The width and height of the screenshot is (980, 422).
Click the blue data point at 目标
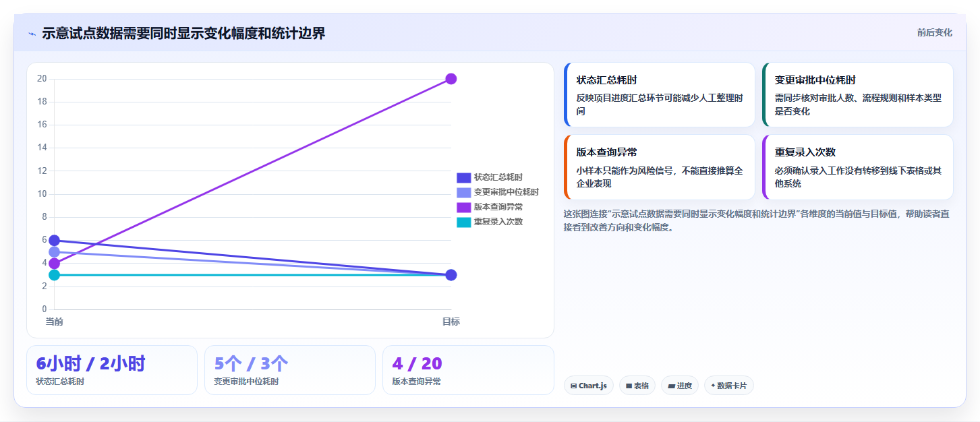click(x=451, y=275)
